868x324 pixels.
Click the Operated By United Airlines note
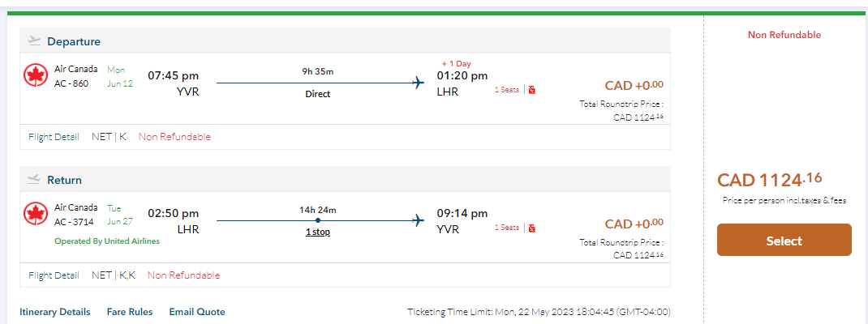[107, 241]
